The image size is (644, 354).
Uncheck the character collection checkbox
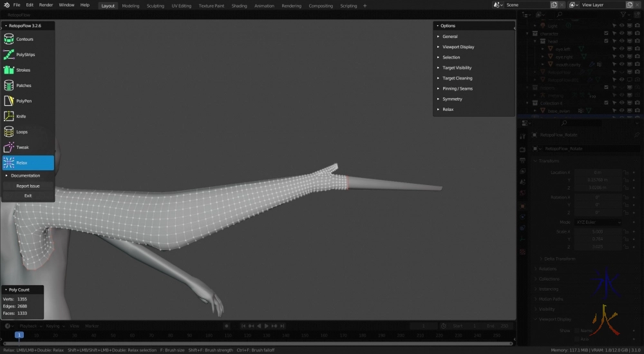pos(606,34)
